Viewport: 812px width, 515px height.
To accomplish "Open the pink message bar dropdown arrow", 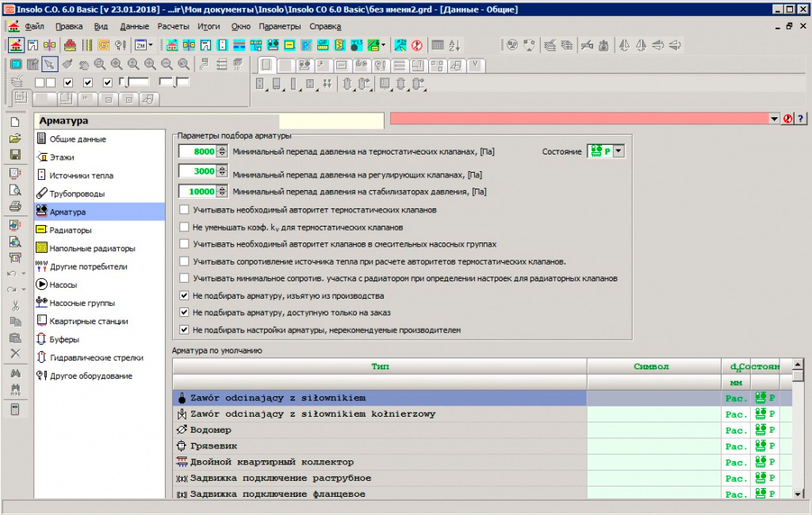I will click(x=774, y=119).
